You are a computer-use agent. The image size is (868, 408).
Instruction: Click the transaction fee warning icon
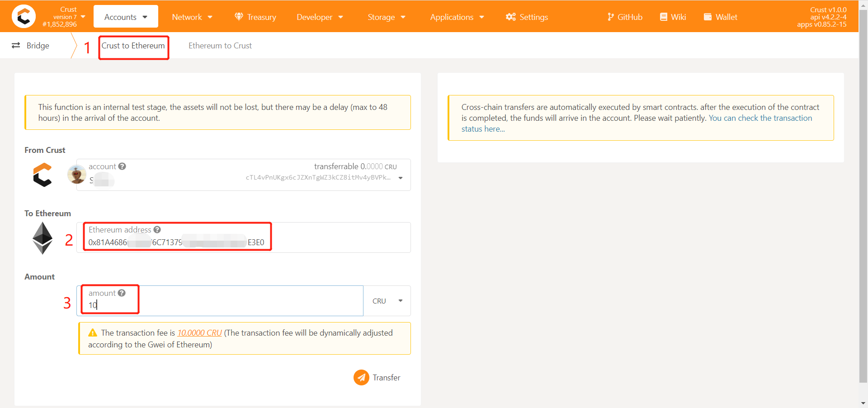point(93,333)
